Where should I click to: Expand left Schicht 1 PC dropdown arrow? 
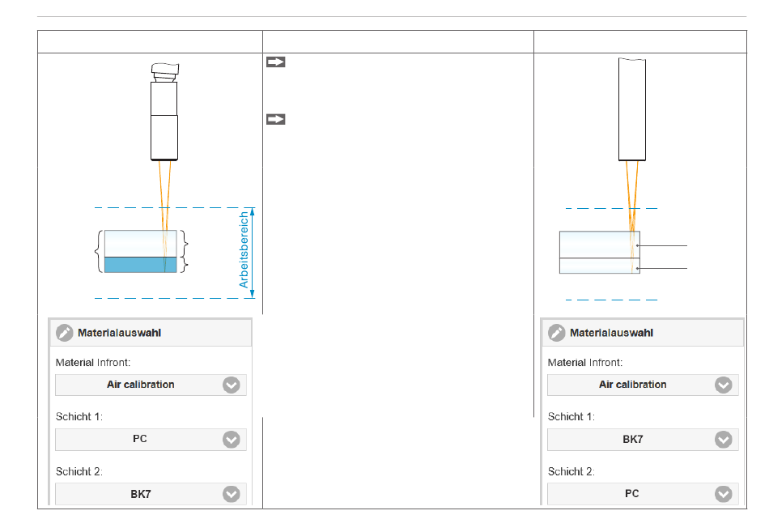(x=232, y=440)
